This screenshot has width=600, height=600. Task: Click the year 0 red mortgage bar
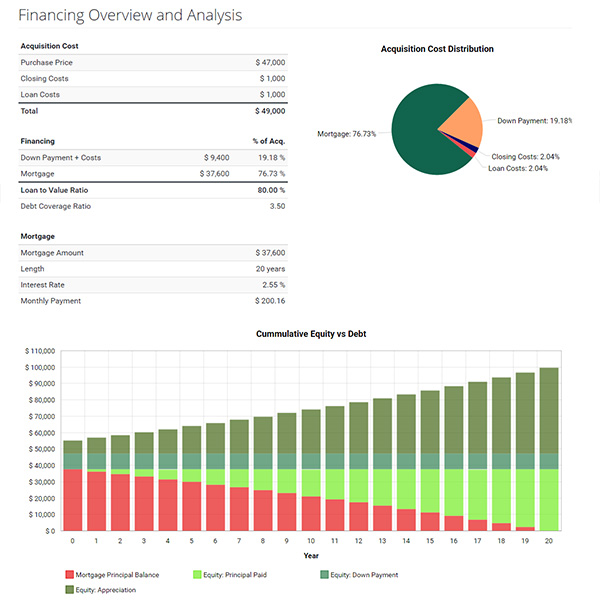pyautogui.click(x=73, y=500)
